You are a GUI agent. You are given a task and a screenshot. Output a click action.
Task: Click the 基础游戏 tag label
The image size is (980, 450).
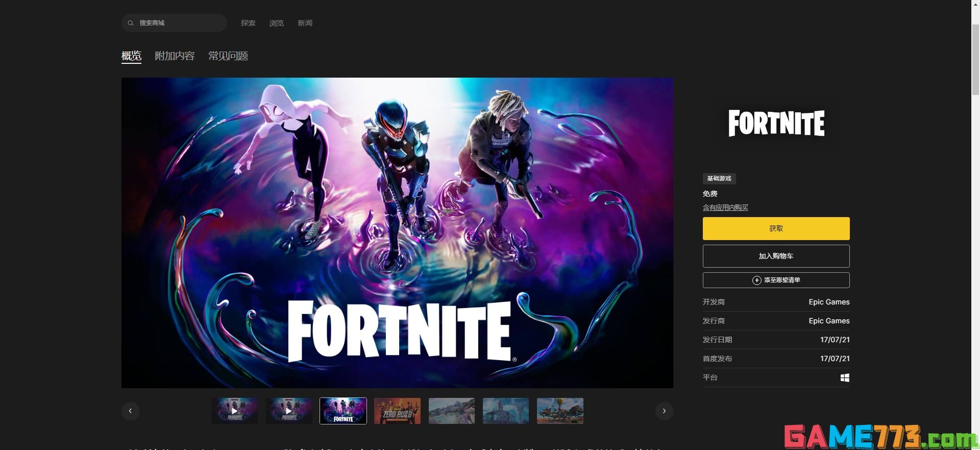(x=719, y=178)
